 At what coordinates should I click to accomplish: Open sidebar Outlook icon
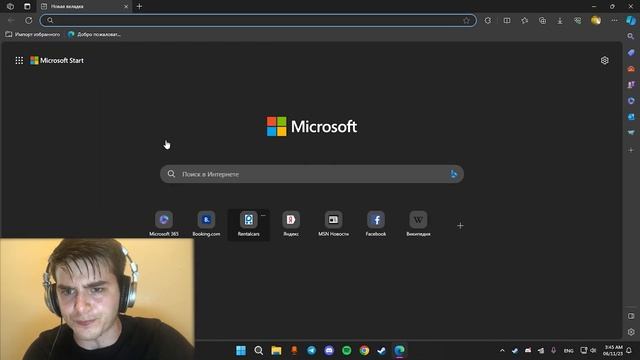(x=631, y=117)
